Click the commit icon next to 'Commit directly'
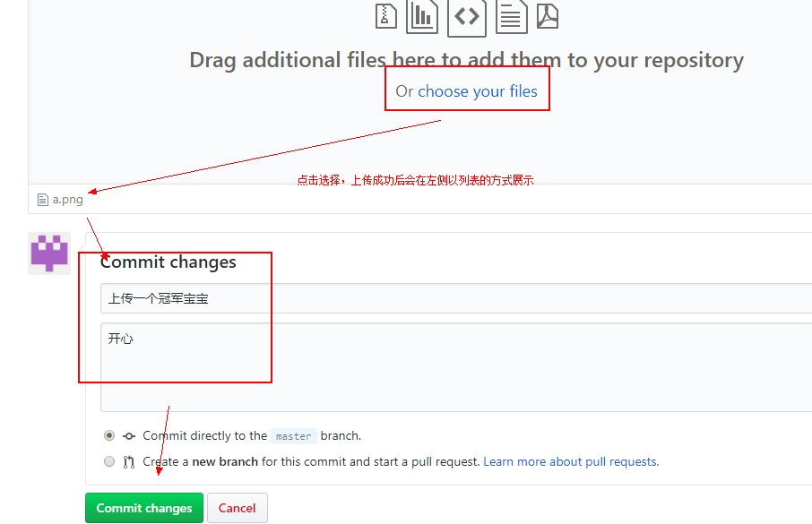Screen dimensions: 812x524 [x=129, y=436]
